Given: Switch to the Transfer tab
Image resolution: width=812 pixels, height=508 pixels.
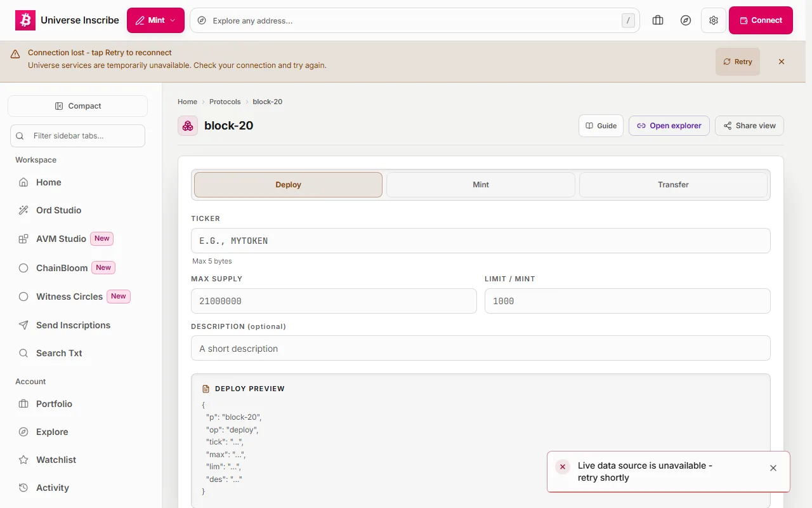Looking at the screenshot, I should click(673, 185).
